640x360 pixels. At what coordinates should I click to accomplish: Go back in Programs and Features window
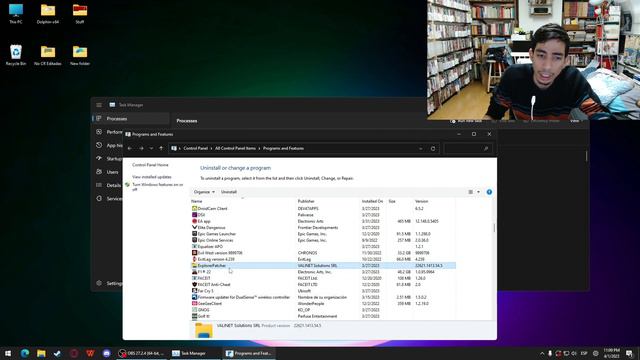pos(130,149)
